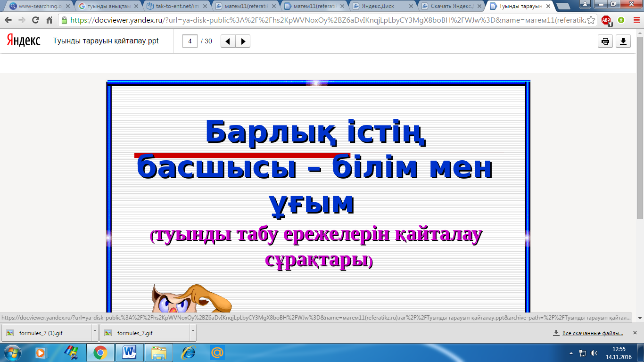Click the Windows flag icon in taskbar
The image size is (644, 362).
(71, 353)
